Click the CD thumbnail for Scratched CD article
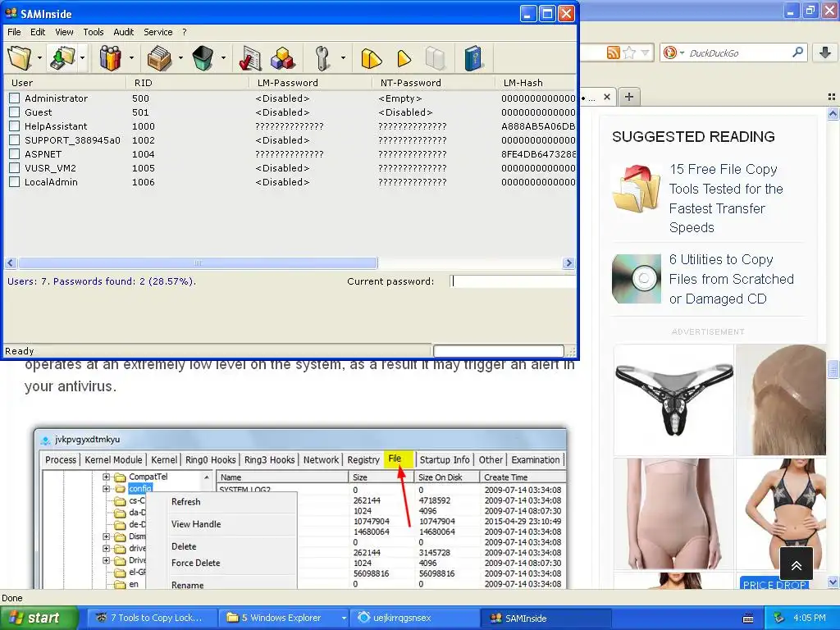 click(637, 279)
